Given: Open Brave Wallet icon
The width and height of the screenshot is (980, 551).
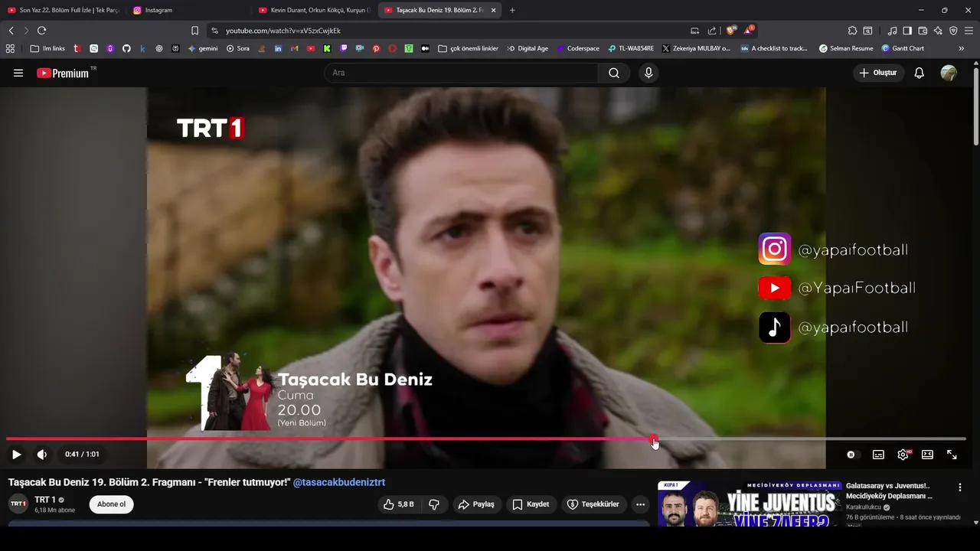Looking at the screenshot, I should [x=923, y=31].
